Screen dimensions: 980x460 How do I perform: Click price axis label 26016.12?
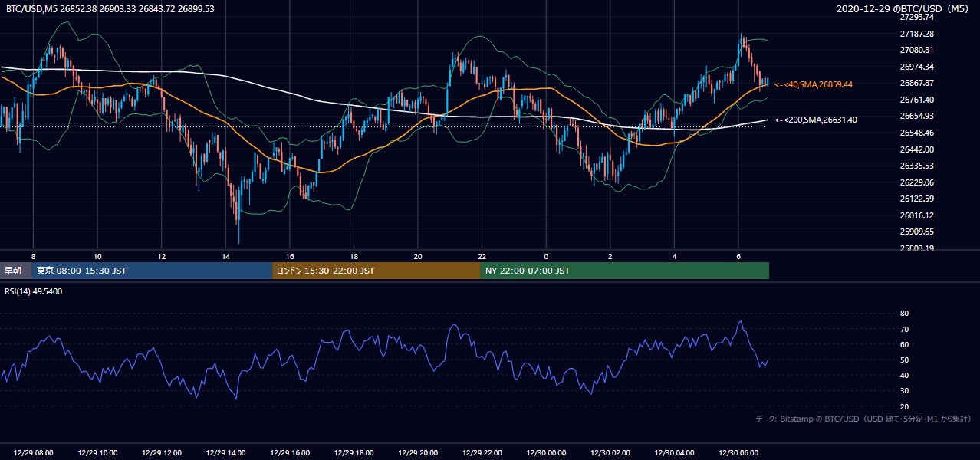[916, 215]
